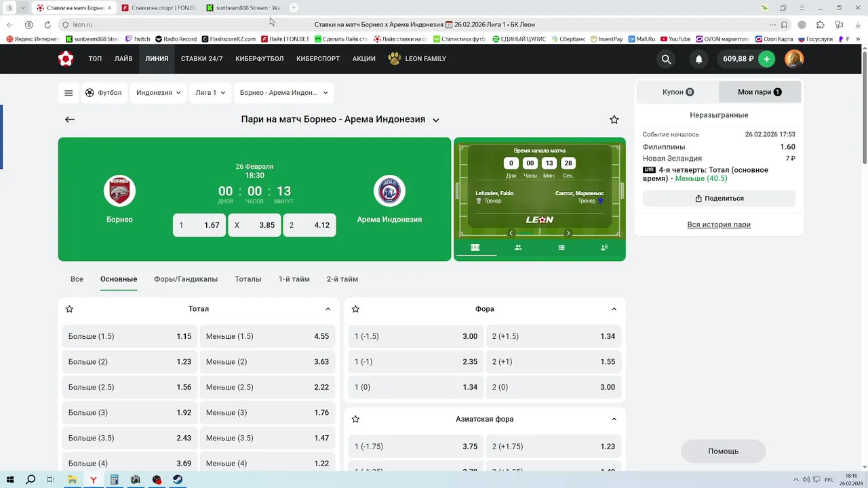Open LEON FAMILY link
The width and height of the screenshot is (868, 488).
click(417, 59)
